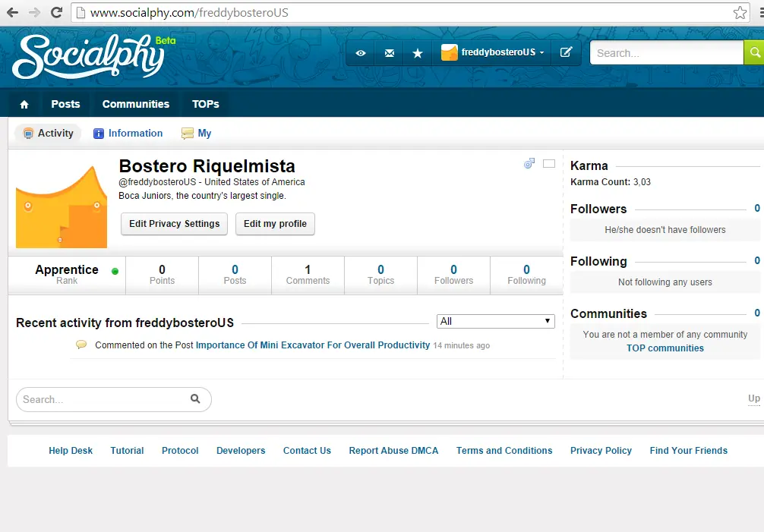Open Terms and Conditions footer link
This screenshot has height=532, width=764.
coord(504,451)
